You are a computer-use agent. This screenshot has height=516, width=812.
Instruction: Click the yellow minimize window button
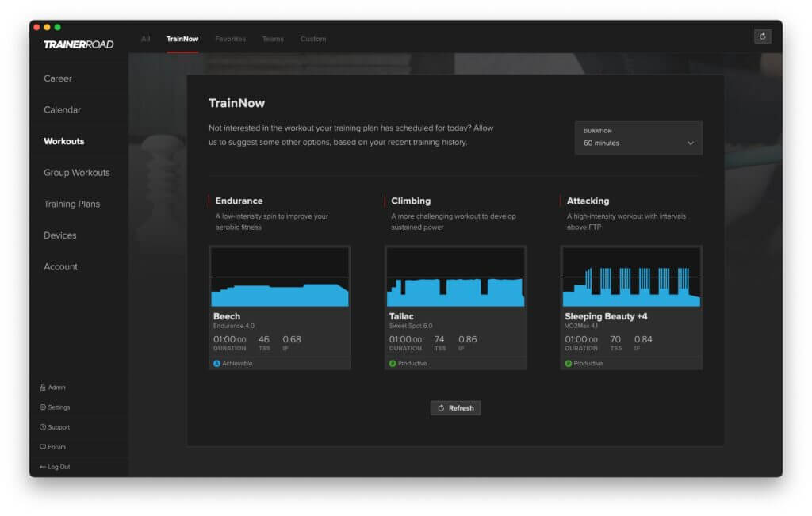point(47,27)
